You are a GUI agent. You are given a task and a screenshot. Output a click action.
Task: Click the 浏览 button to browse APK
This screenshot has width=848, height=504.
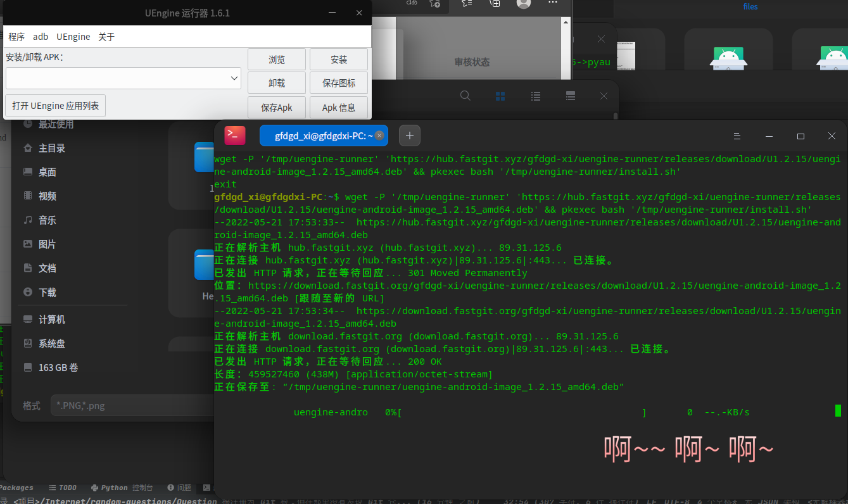point(277,60)
